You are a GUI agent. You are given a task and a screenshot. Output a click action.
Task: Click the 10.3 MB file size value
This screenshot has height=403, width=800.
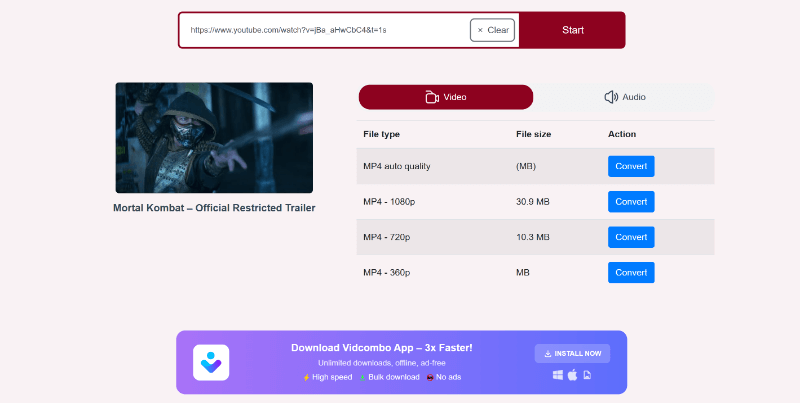tap(533, 237)
